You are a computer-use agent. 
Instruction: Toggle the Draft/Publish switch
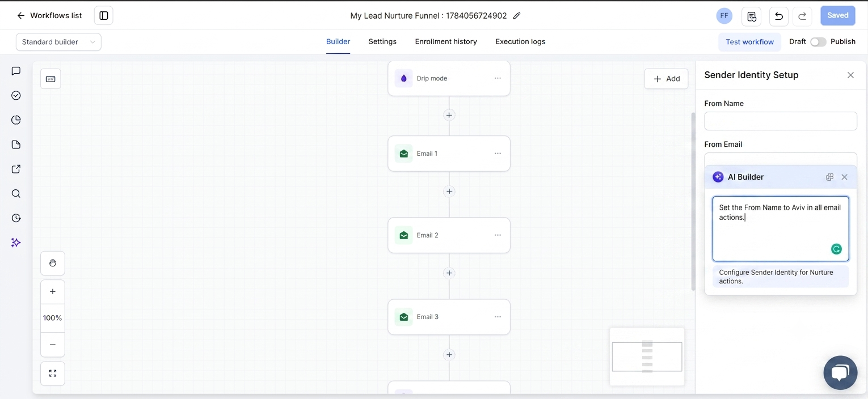pyautogui.click(x=818, y=42)
